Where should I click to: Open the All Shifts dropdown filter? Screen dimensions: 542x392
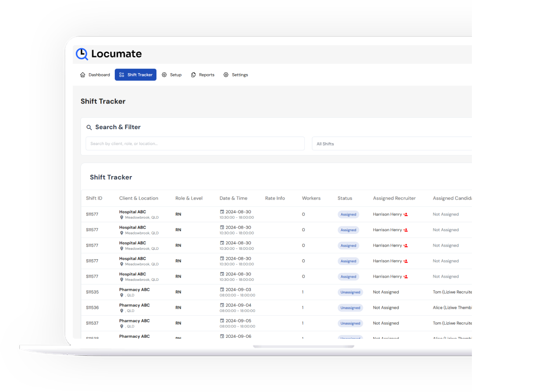point(391,144)
